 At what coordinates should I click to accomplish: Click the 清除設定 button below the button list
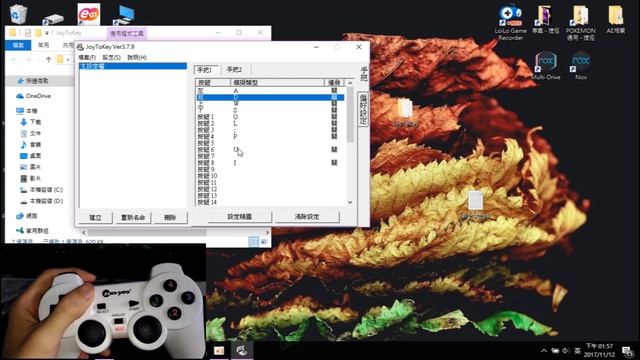click(x=307, y=217)
